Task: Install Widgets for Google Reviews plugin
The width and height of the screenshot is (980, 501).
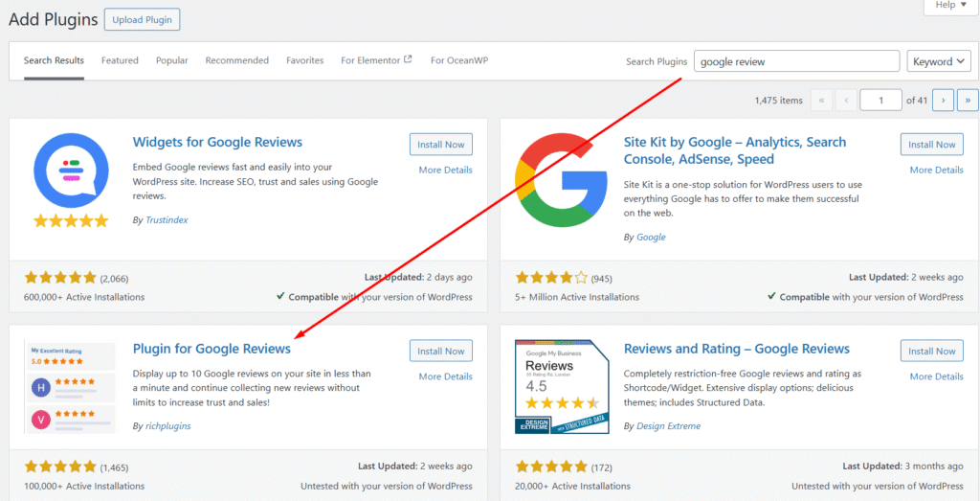Action: [x=441, y=145]
